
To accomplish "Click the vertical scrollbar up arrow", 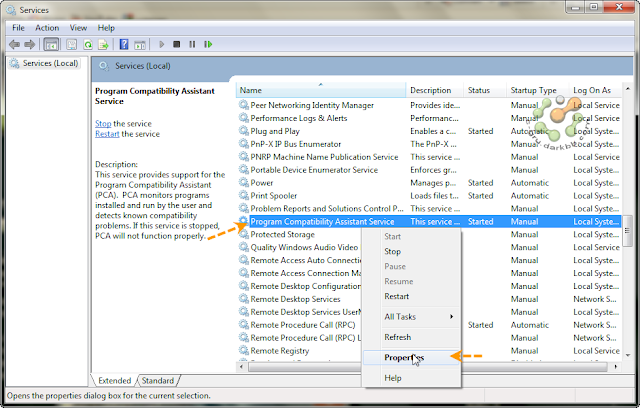I will (628, 89).
